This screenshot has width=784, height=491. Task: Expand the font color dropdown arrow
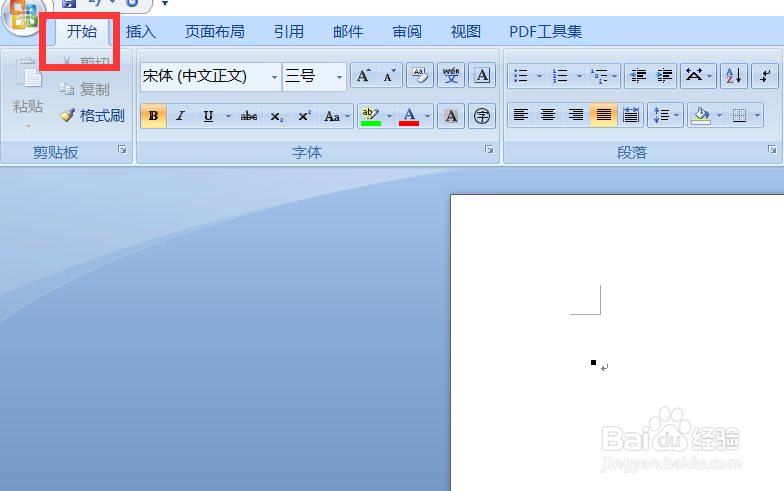(427, 116)
